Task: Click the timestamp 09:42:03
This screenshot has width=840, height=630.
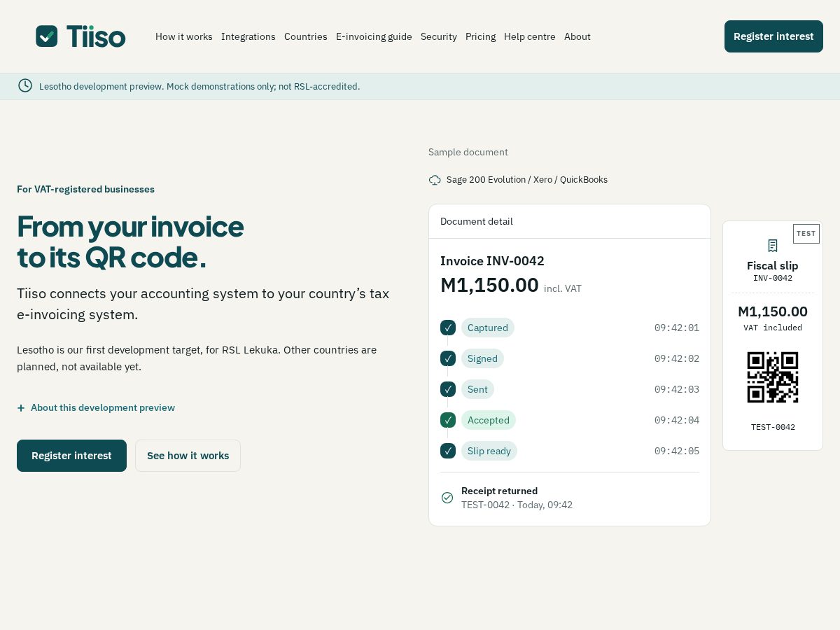Action: point(677,389)
